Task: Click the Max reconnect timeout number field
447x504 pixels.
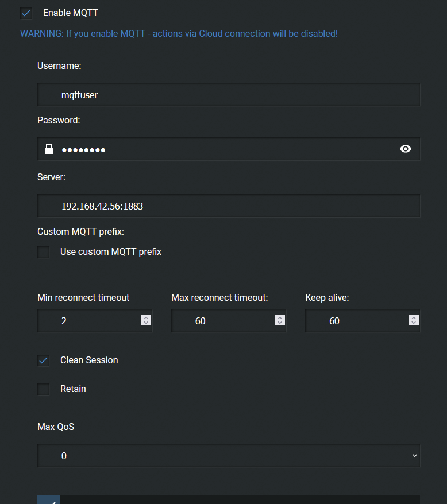Action: (x=229, y=320)
